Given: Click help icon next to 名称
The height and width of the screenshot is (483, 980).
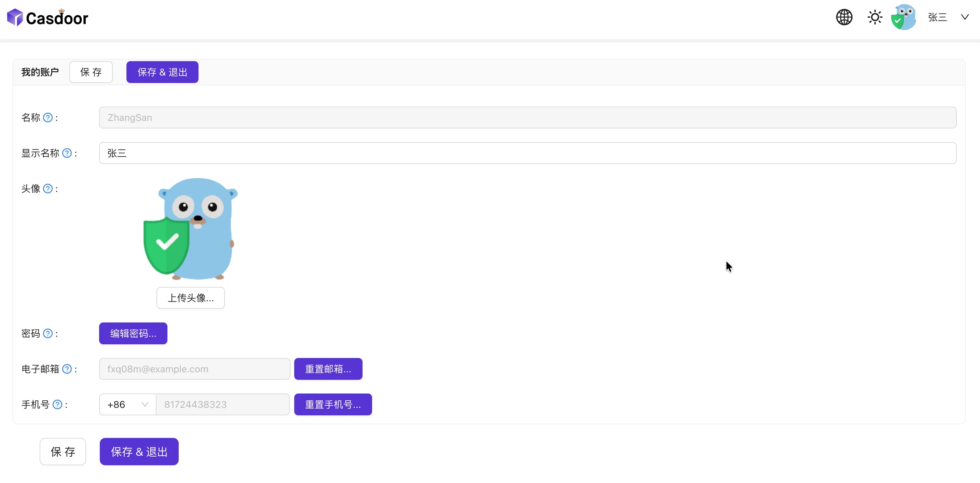Looking at the screenshot, I should pos(48,118).
